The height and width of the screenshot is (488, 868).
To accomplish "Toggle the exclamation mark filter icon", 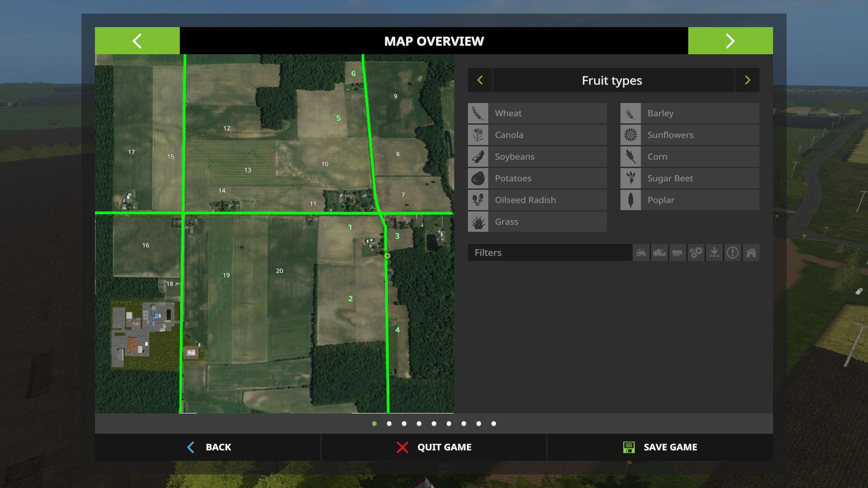I will click(x=732, y=253).
